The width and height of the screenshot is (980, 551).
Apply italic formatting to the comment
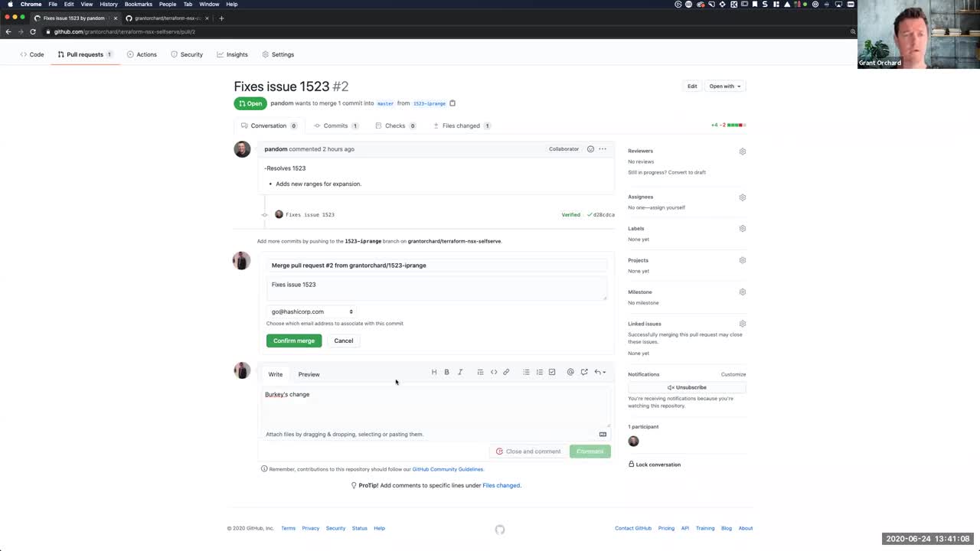459,372
